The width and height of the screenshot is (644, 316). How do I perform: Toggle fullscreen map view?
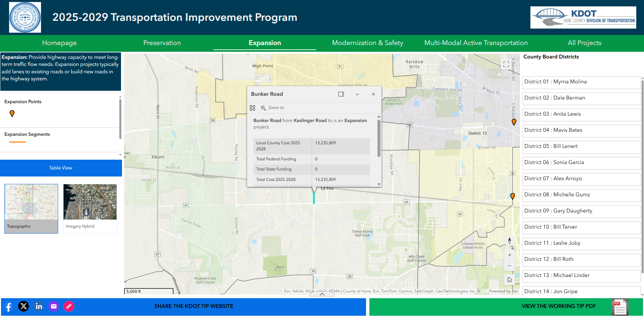(x=506, y=64)
